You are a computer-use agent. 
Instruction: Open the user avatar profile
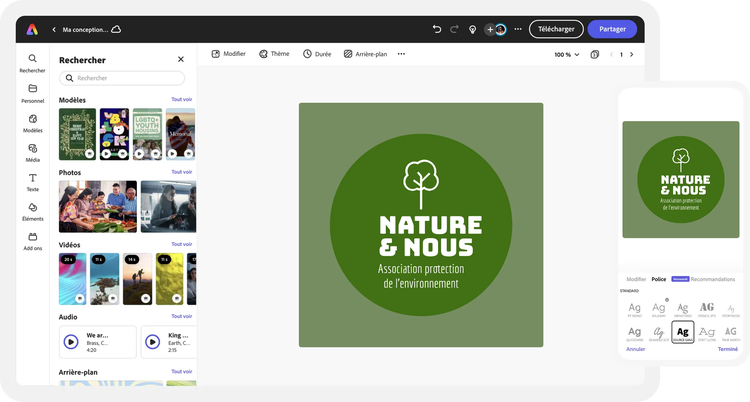(500, 30)
